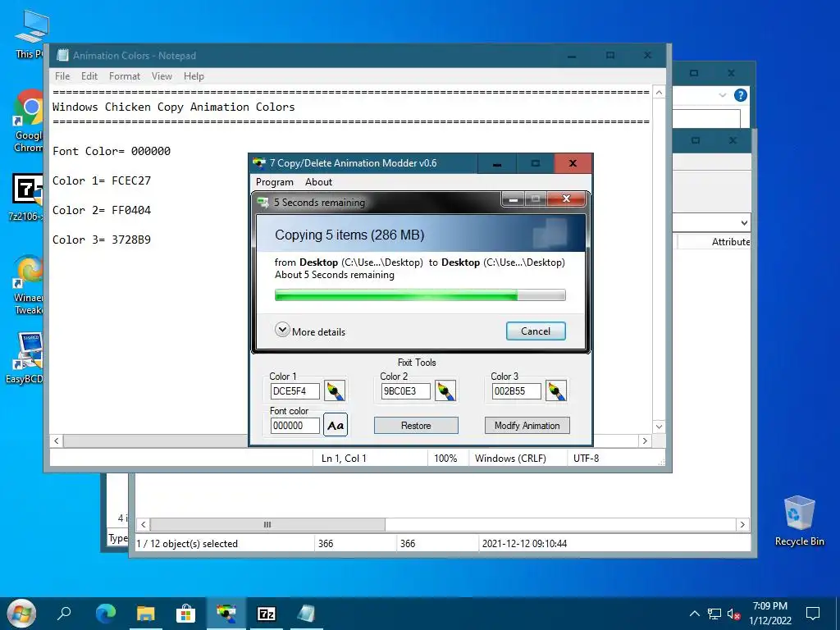Click the Animation Modder title bar icon
Viewport: 840px width, 630px height.
(x=259, y=163)
